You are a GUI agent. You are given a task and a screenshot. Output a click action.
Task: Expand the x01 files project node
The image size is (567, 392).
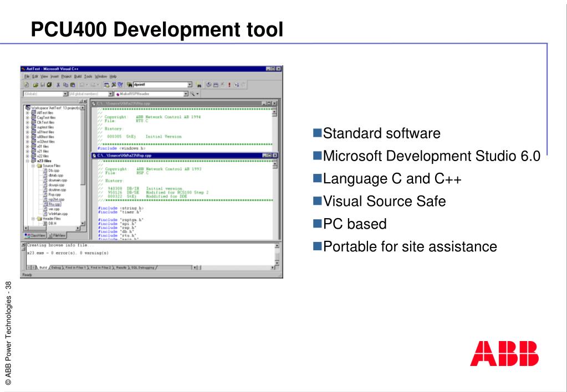[x=28, y=147]
